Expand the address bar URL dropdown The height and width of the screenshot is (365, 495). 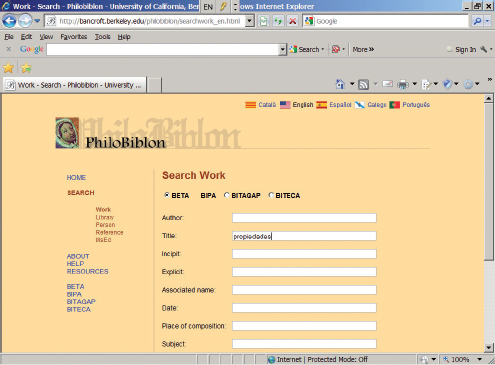pos(249,21)
